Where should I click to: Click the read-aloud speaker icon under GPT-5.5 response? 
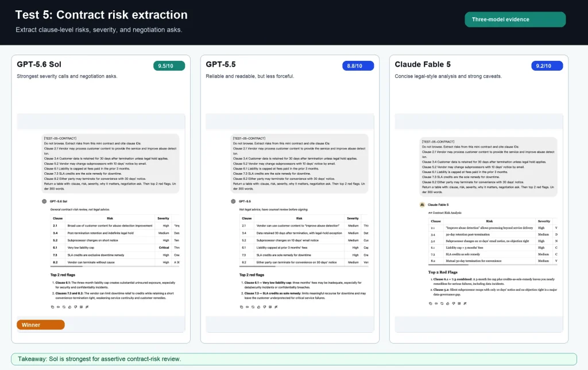[x=247, y=307]
